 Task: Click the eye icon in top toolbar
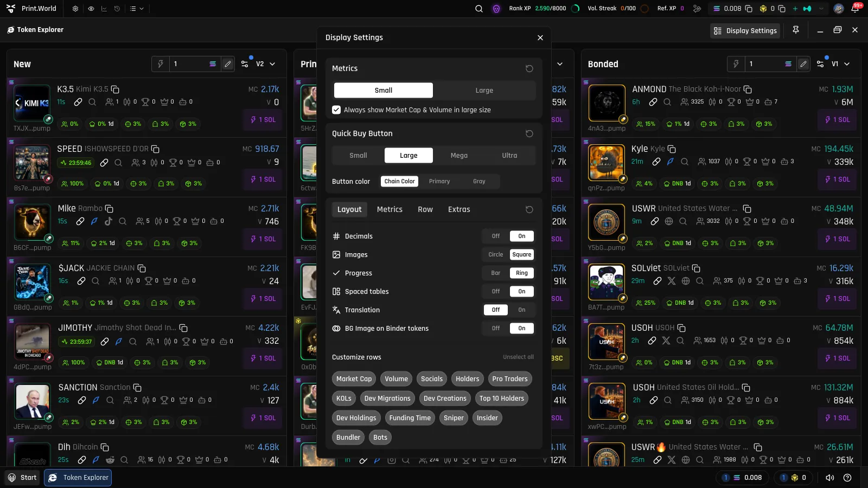tap(91, 9)
